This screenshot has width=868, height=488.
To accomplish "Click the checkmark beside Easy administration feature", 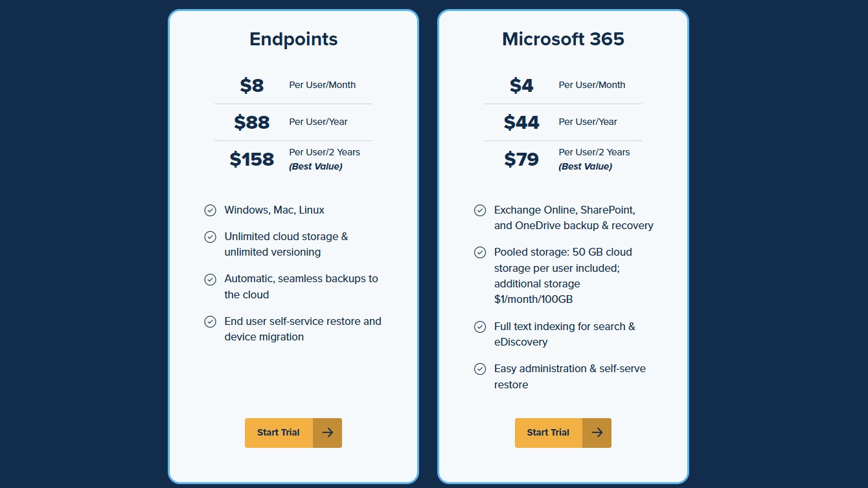I will [x=480, y=368].
